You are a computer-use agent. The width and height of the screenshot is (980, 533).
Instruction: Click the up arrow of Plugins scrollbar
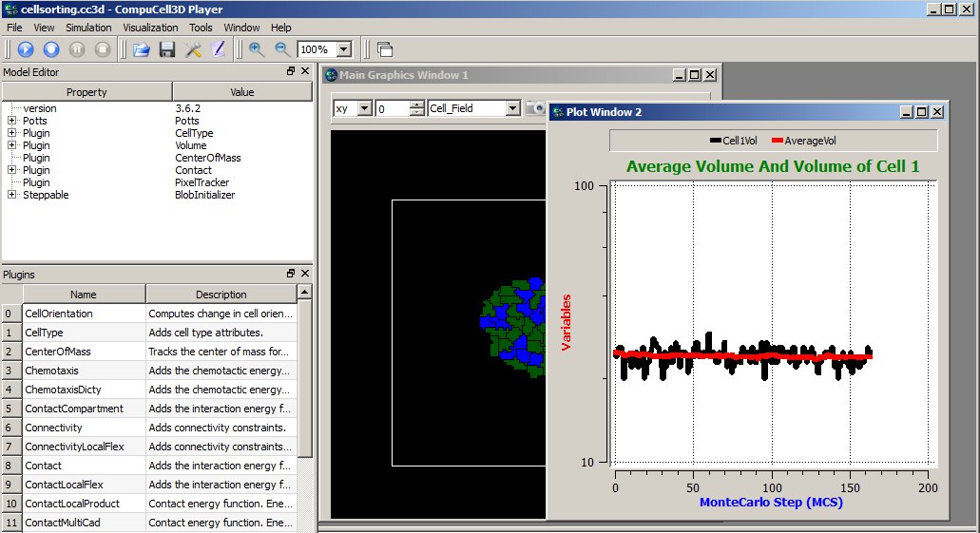point(304,292)
